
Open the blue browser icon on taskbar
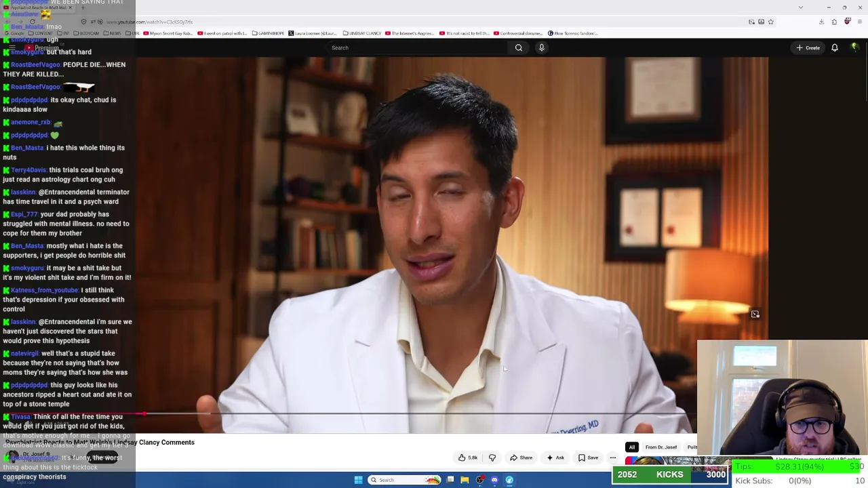[509, 480]
